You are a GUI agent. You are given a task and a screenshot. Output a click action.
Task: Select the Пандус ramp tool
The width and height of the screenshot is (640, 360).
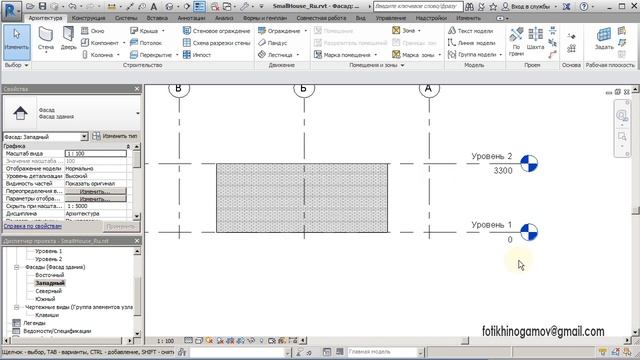coord(273,42)
